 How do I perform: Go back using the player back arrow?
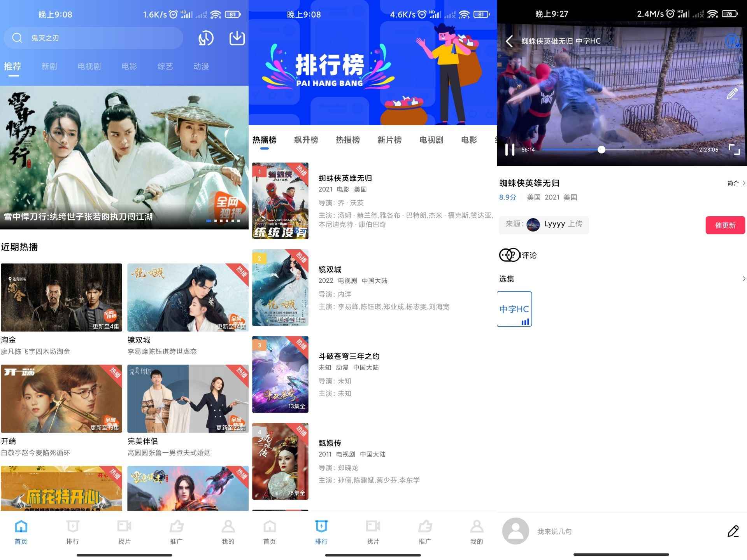510,41
